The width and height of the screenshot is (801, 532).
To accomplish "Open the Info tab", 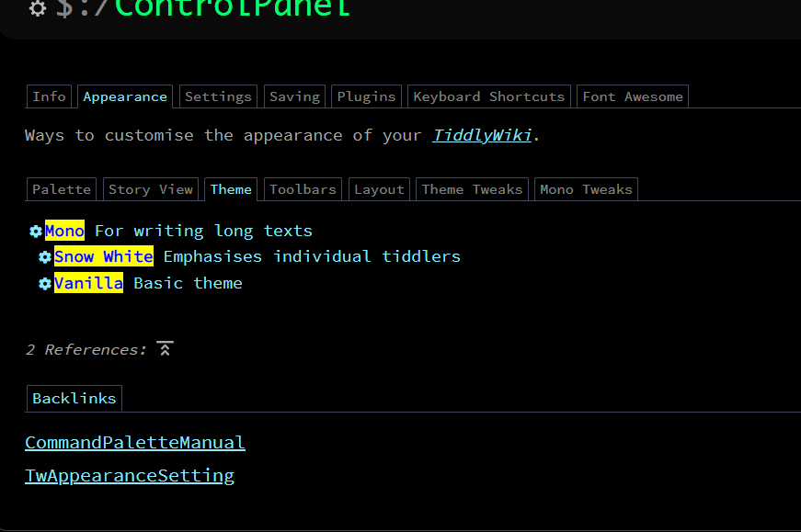I will [49, 96].
